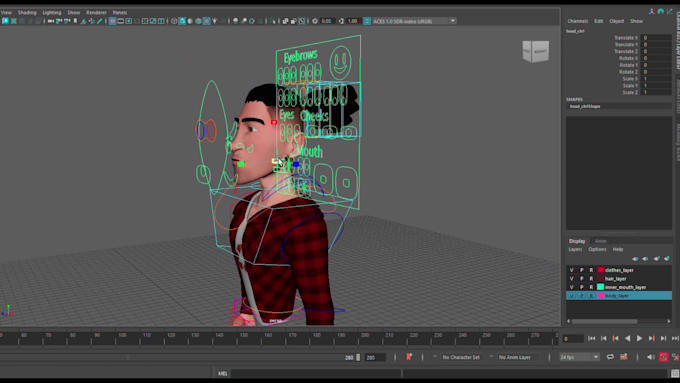Click the teal inner_mouth_layer color swatch

[601, 287]
